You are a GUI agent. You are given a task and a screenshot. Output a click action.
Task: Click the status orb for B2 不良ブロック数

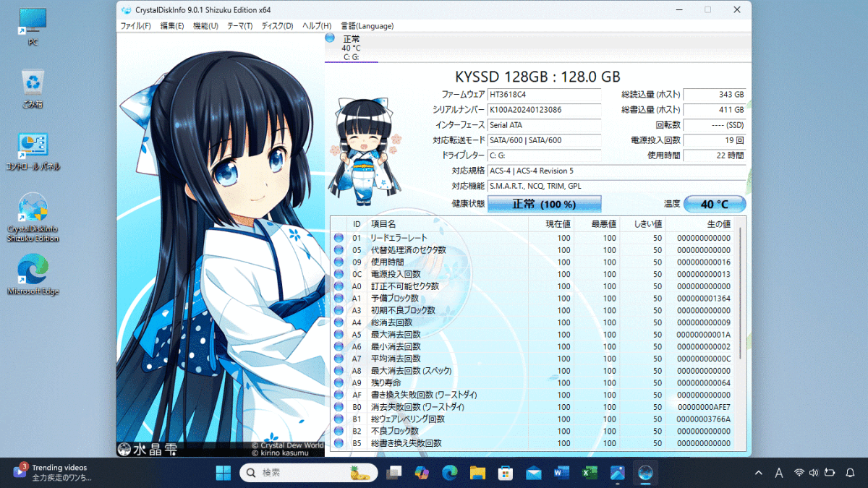(339, 431)
